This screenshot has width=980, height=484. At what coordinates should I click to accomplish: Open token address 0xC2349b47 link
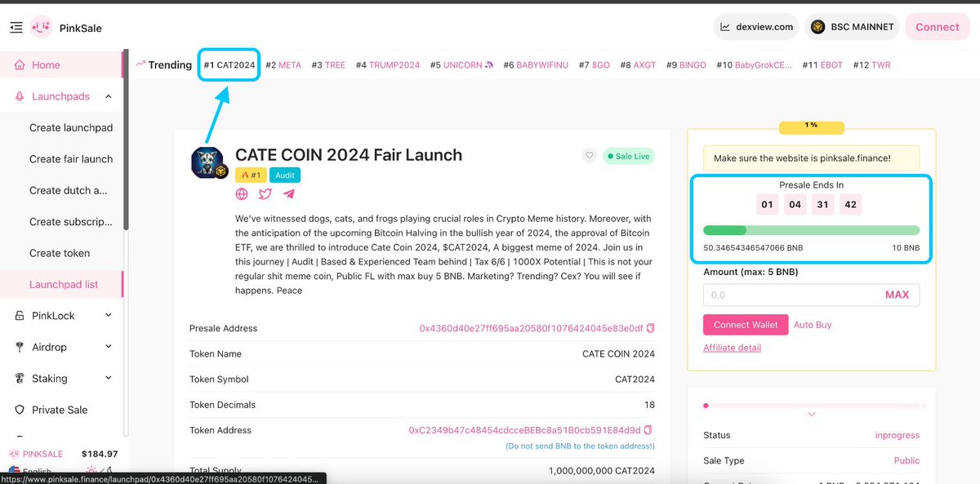524,430
